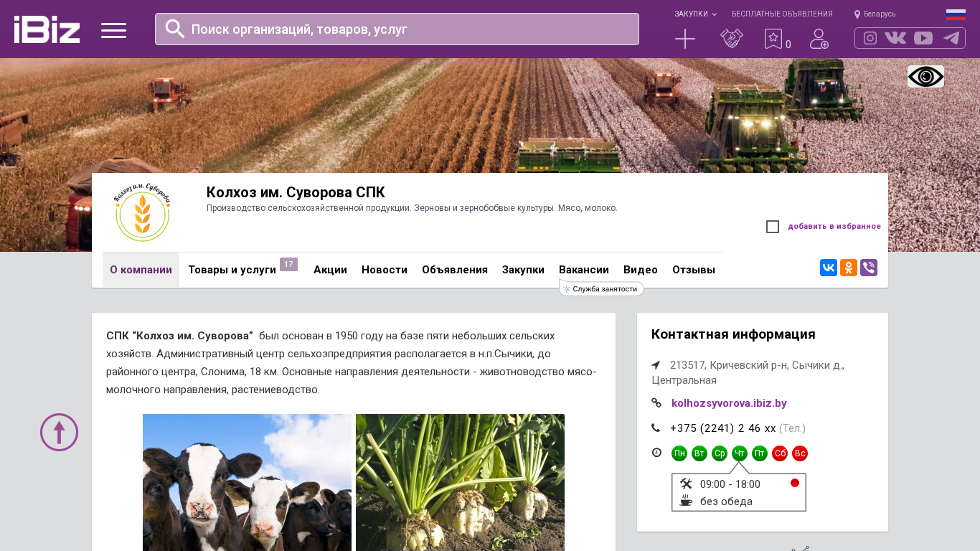Click Бесплатные объявления link
This screenshot has height=551, width=980.
[782, 14]
